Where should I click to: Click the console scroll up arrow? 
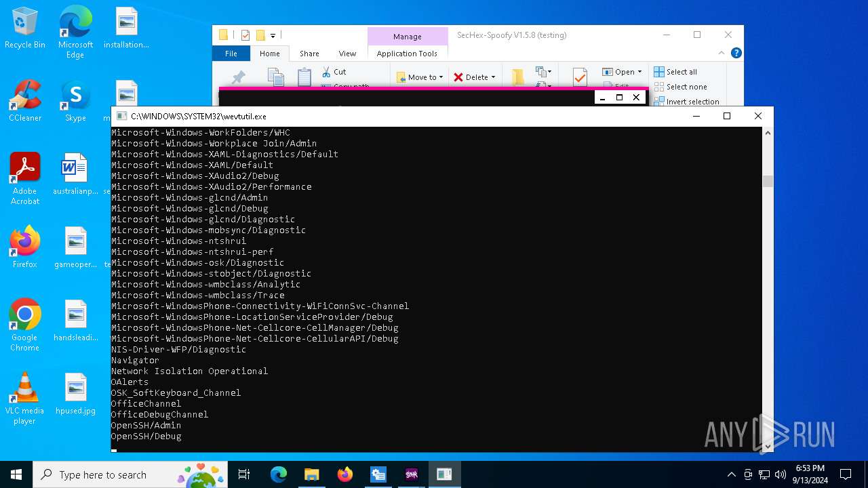click(x=768, y=133)
